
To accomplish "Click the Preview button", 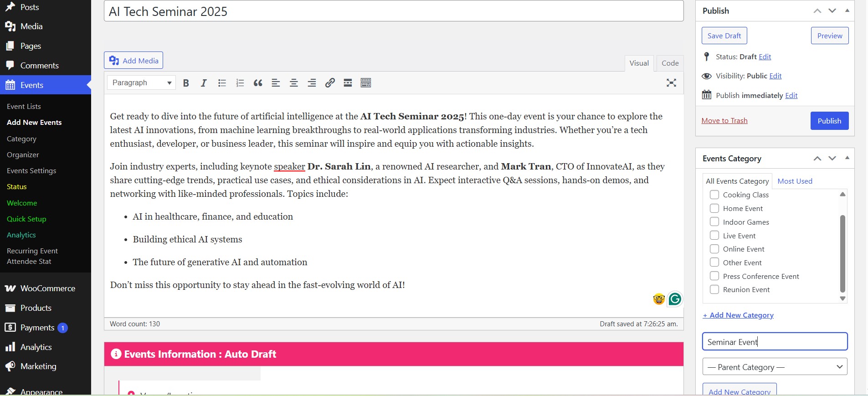I will pyautogui.click(x=830, y=36).
